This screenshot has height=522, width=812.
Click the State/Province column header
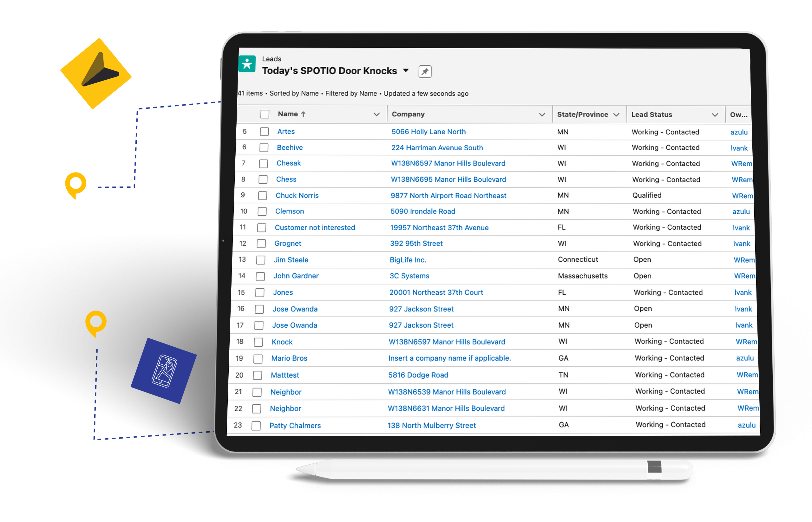[582, 114]
